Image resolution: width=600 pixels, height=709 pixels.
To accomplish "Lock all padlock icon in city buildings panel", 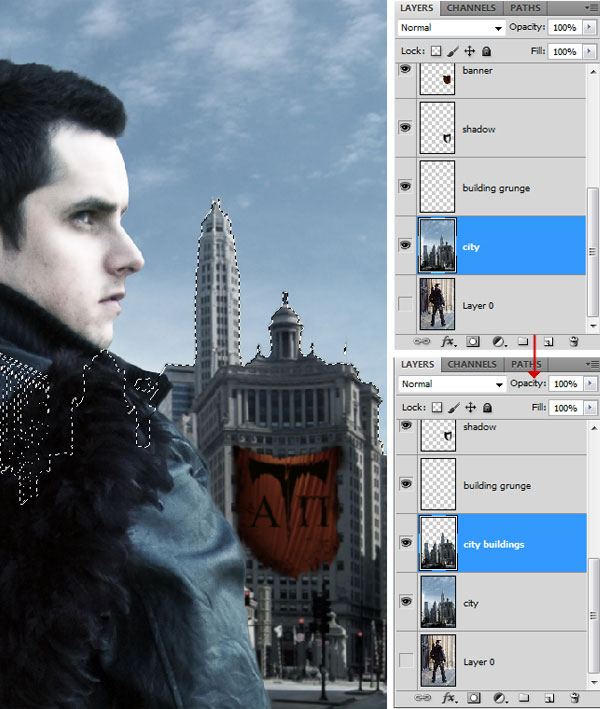I will coord(487,407).
